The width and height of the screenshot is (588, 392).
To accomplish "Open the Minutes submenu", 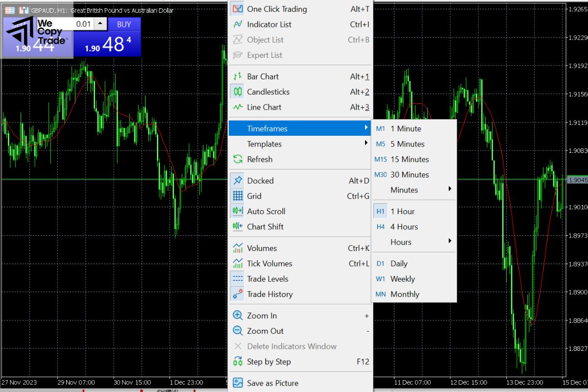I will click(x=404, y=190).
